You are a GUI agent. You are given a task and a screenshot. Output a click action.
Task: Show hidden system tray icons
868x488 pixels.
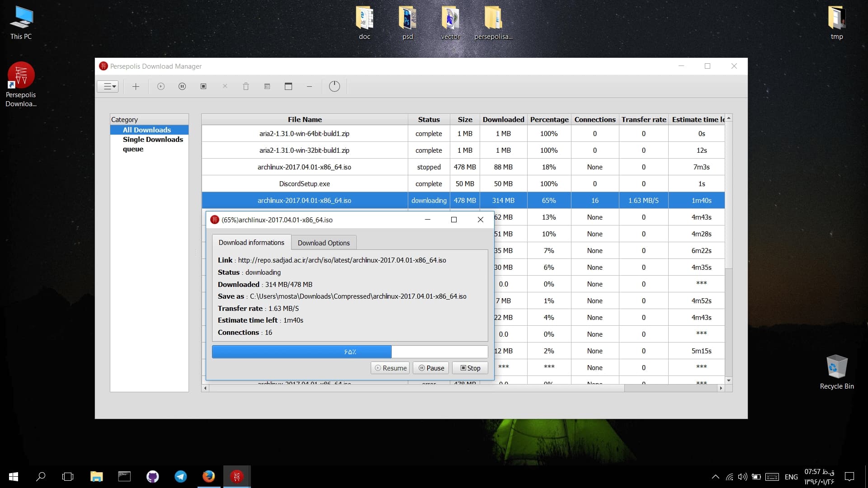point(715,477)
